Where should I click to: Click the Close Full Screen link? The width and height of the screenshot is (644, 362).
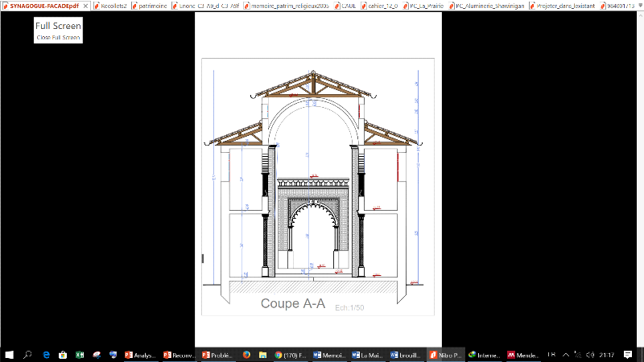(x=58, y=38)
